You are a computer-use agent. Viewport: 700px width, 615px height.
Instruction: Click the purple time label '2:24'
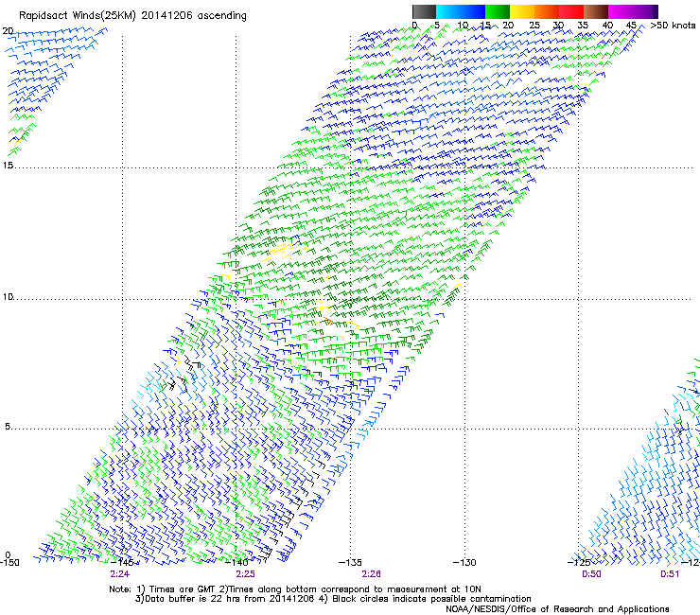[119, 574]
